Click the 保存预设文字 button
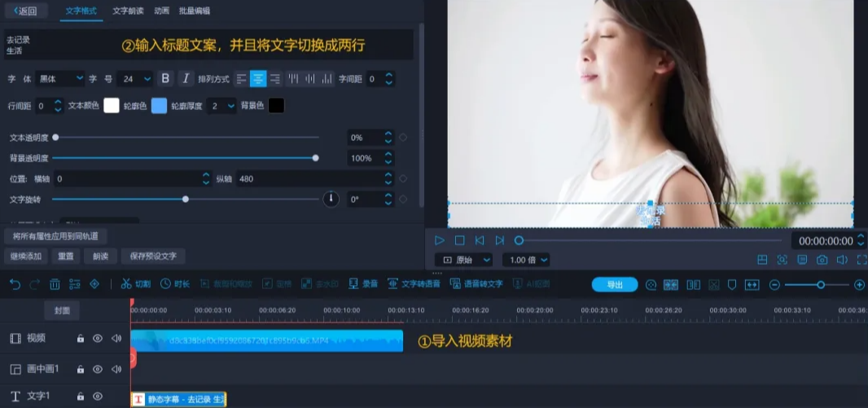Image resolution: width=868 pixels, height=408 pixels. tap(153, 257)
